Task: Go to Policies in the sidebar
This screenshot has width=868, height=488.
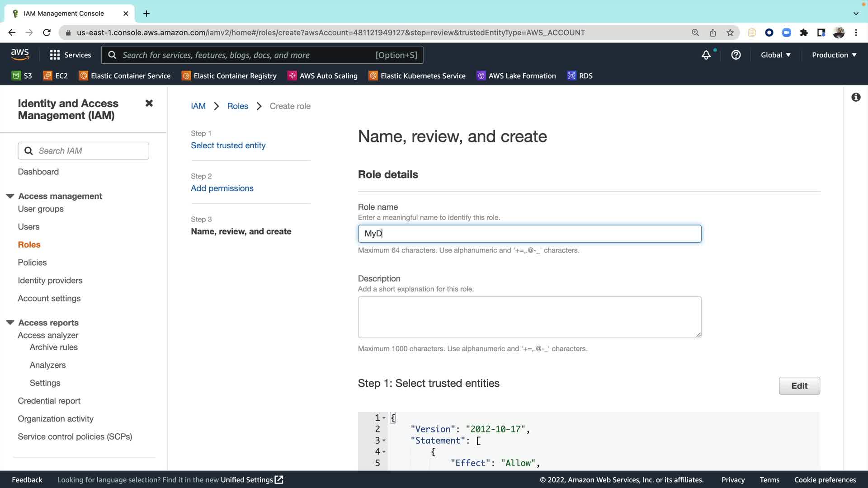Action: [32, 263]
